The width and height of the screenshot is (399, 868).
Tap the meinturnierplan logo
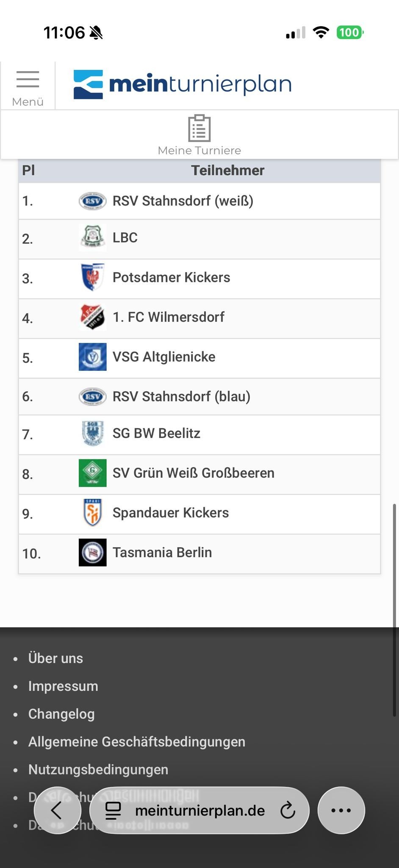pyautogui.click(x=183, y=84)
